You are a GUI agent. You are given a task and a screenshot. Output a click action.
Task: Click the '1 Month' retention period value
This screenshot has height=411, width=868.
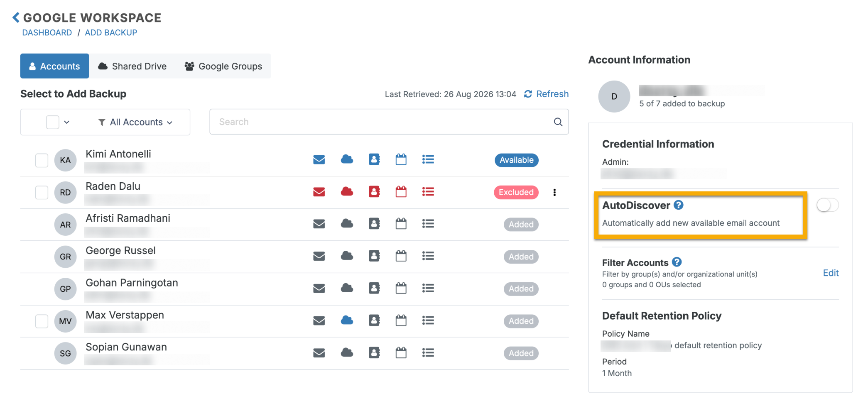coord(617,373)
